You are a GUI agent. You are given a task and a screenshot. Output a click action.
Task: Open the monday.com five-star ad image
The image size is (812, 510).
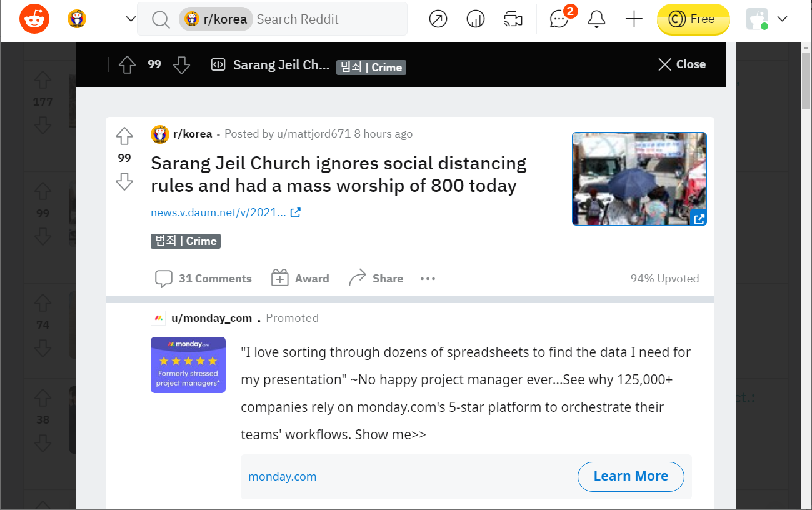pos(188,365)
